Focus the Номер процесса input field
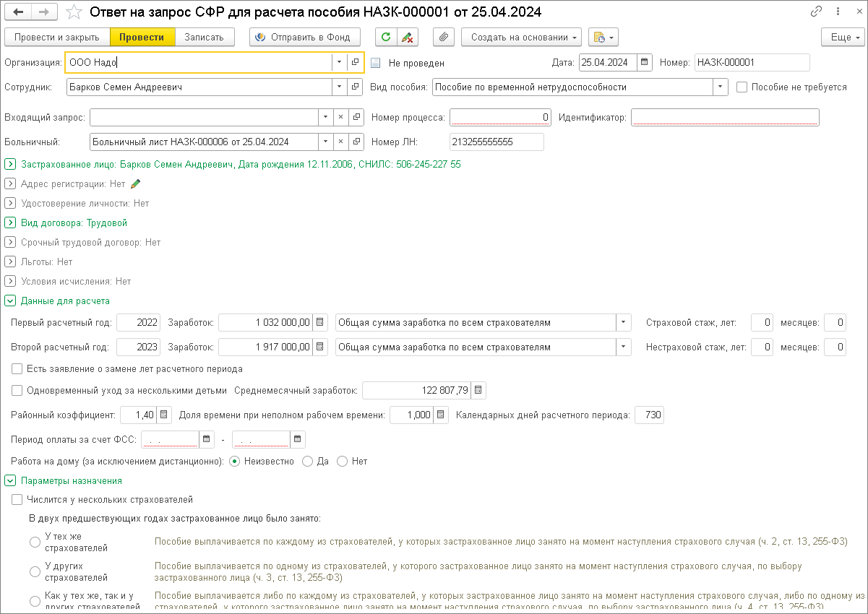 pyautogui.click(x=500, y=117)
